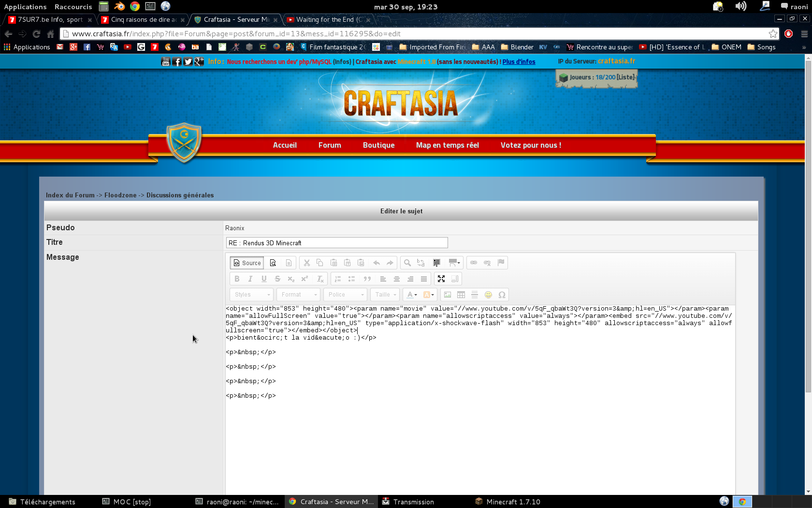Toggle the Show Blocks option
Viewport: 812px width, 508px height.
[x=455, y=279]
